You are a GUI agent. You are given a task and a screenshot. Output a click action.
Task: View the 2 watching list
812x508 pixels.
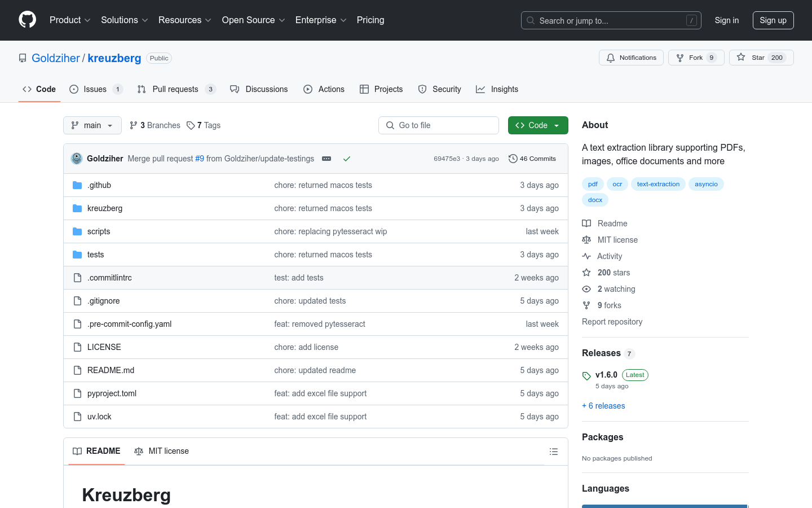609,289
